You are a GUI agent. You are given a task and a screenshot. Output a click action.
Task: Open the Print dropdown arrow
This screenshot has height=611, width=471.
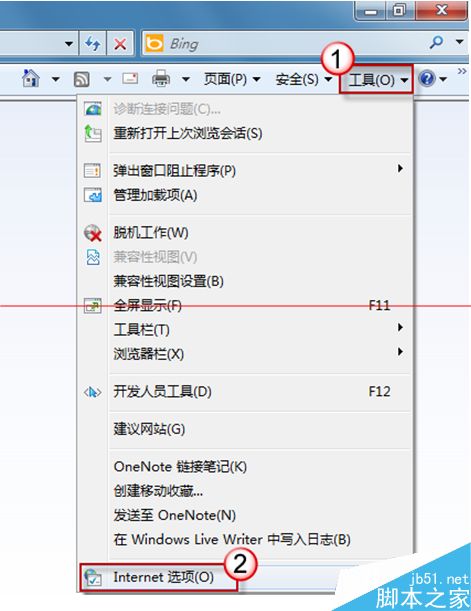click(x=186, y=79)
